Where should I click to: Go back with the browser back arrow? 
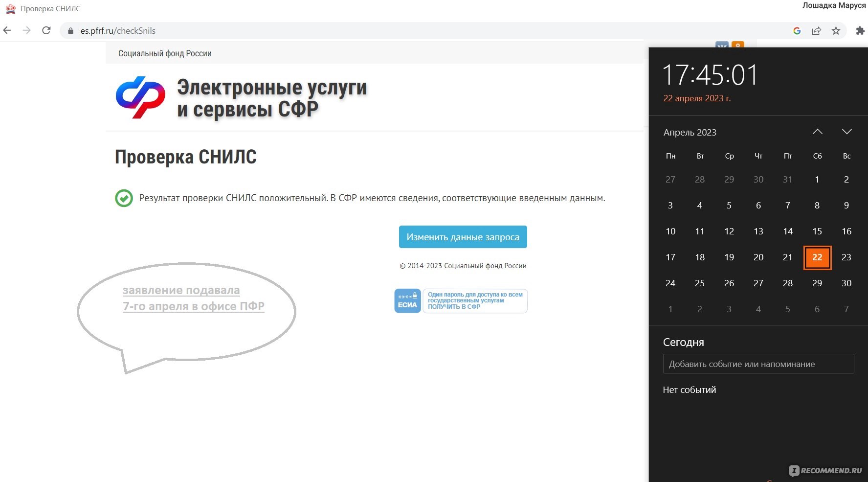click(7, 30)
